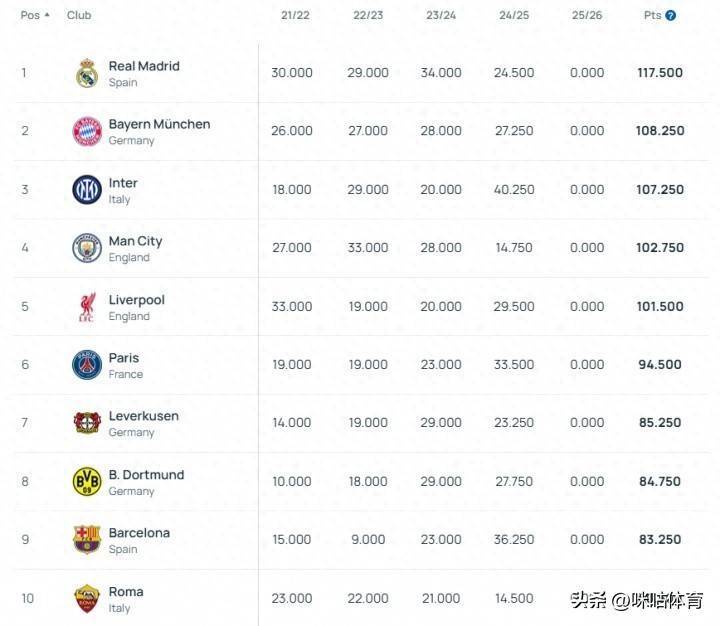Image resolution: width=720 pixels, height=626 pixels.
Task: Click the Man City club crest
Action: click(87, 248)
